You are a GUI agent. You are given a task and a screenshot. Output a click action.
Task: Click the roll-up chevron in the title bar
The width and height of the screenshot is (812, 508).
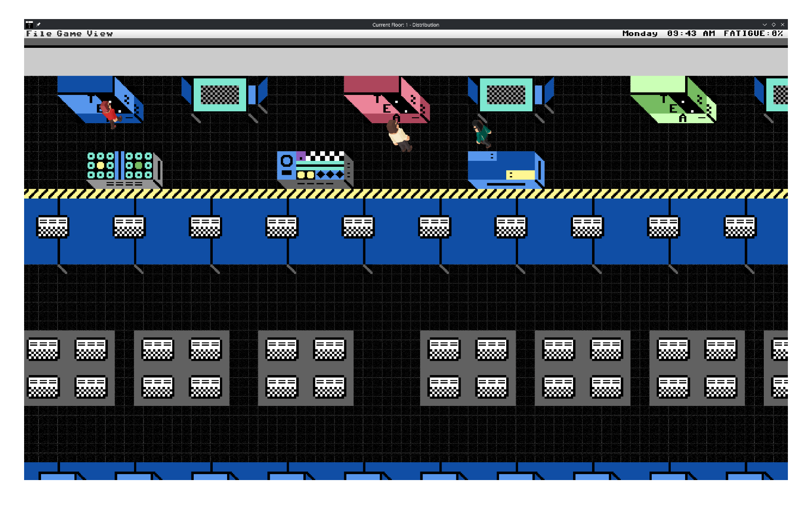tap(765, 25)
